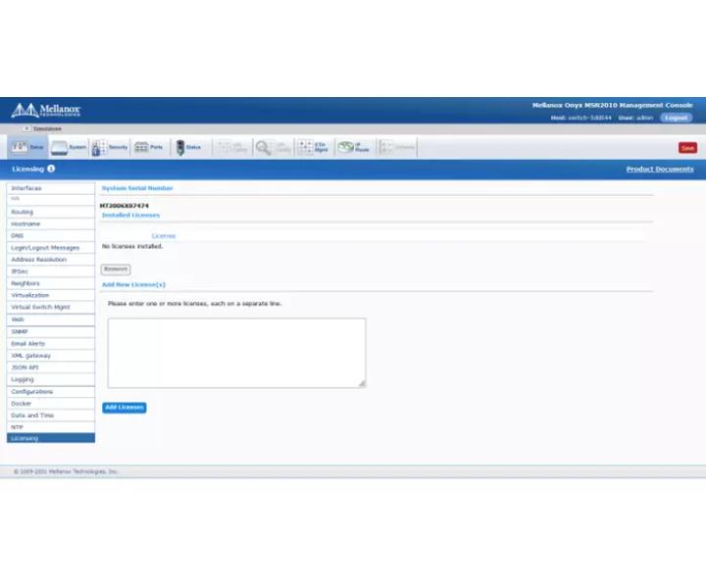Click the Remove button
The width and height of the screenshot is (706, 588).
[116, 269]
